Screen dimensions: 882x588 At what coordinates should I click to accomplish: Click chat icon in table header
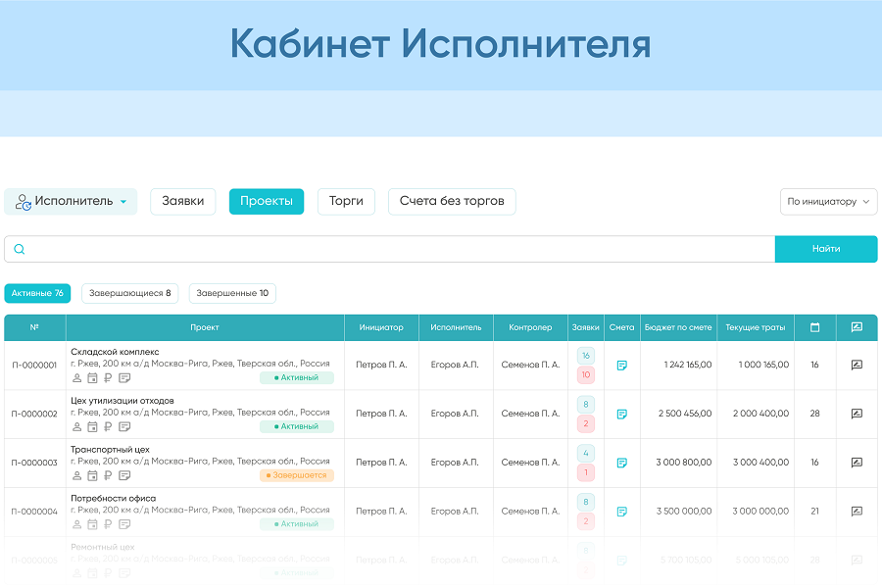pyautogui.click(x=857, y=327)
